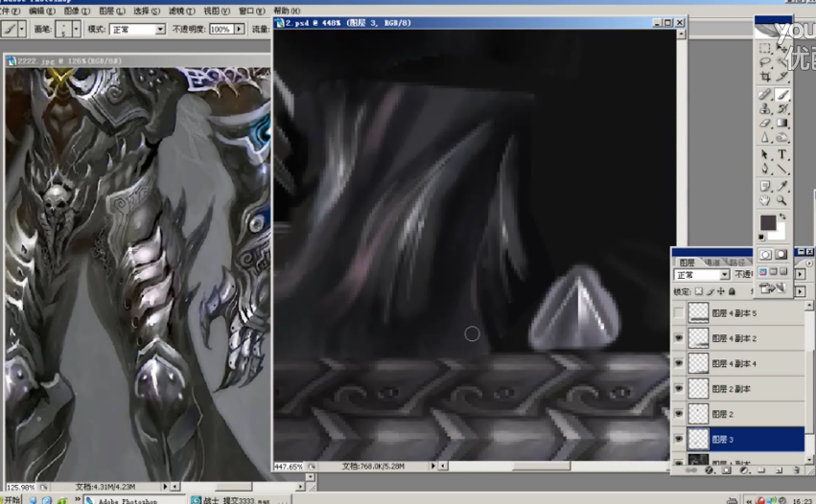Select the Pen tool
Viewport: 816px width, 504px height.
(x=764, y=169)
